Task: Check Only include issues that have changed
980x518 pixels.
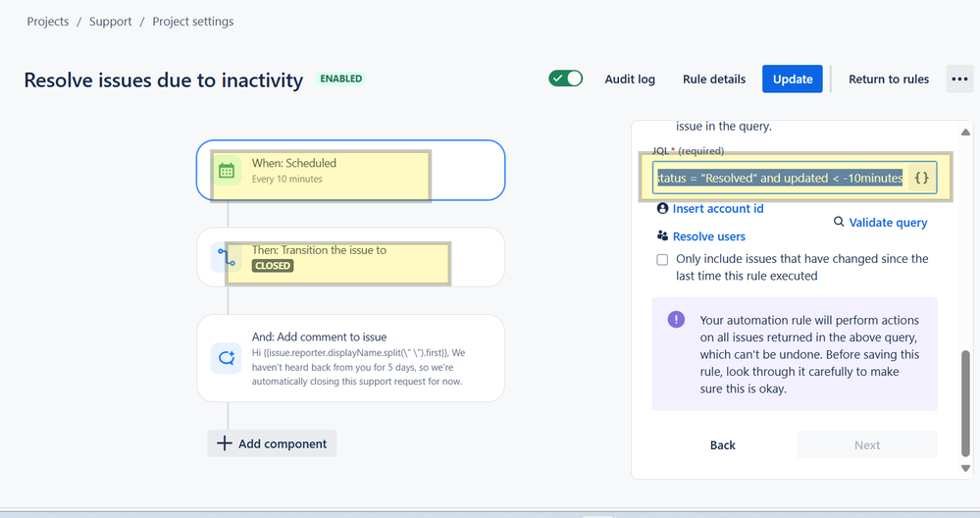Action: (x=662, y=259)
